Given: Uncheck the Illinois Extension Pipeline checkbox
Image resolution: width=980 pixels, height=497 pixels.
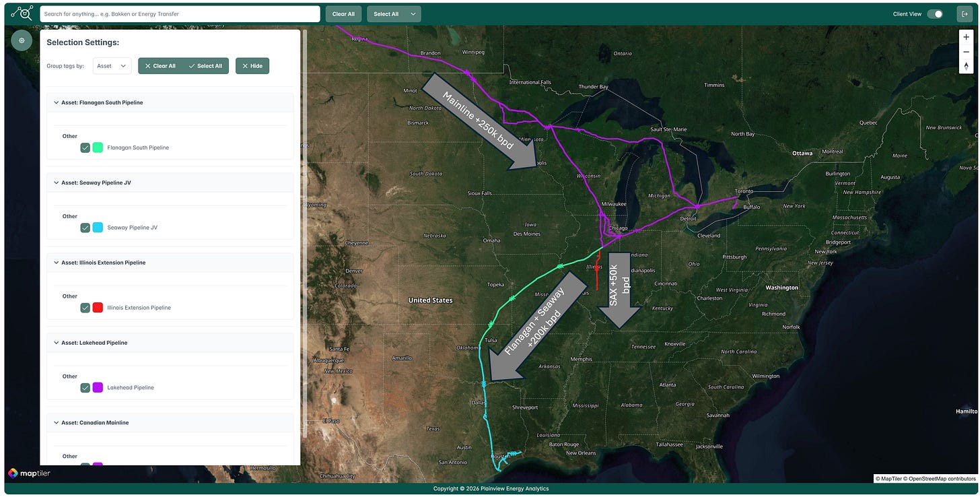Looking at the screenshot, I should click(85, 308).
